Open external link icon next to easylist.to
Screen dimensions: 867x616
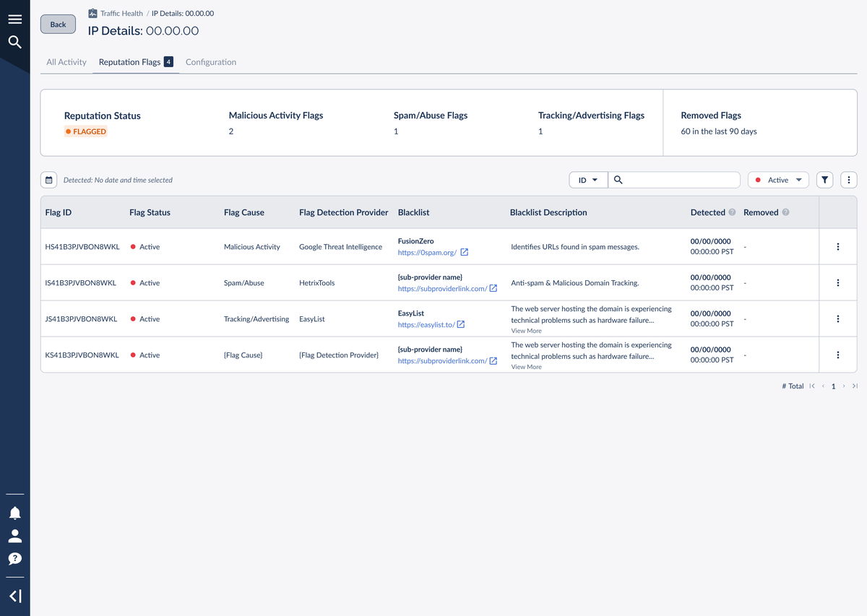[461, 324]
